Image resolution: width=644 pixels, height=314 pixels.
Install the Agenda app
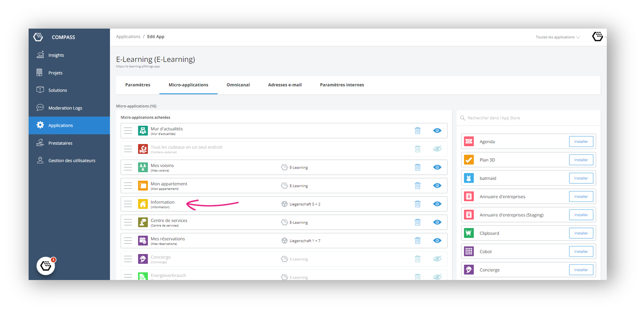click(581, 141)
